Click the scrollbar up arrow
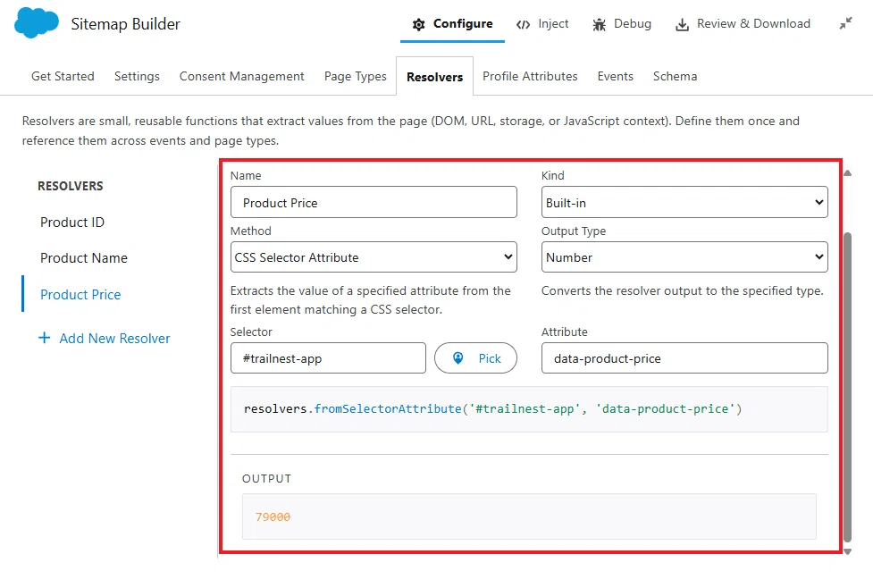 (847, 173)
